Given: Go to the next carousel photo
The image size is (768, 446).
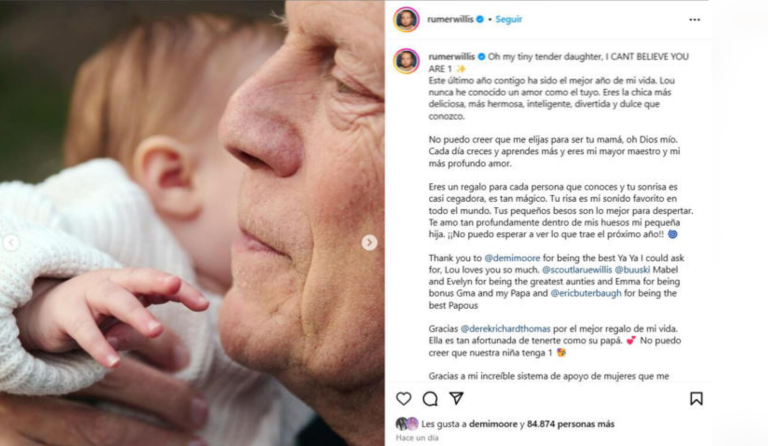Looking at the screenshot, I should [369, 243].
